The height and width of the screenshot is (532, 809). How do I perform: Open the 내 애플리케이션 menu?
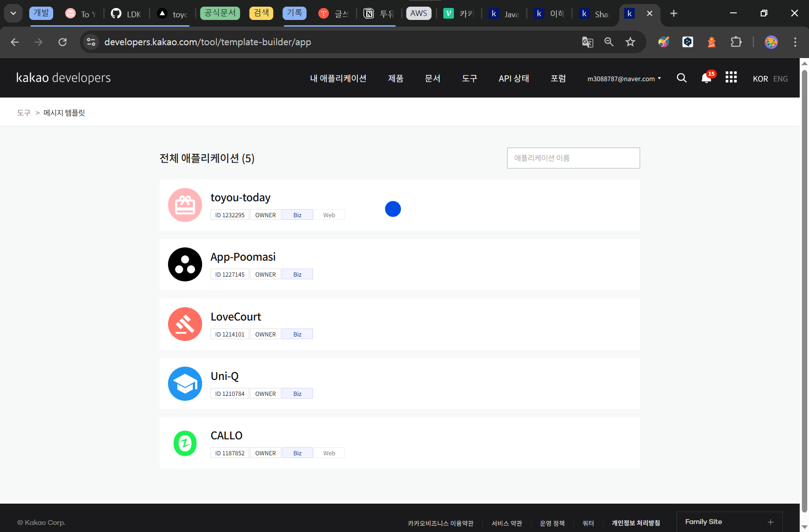click(x=338, y=78)
